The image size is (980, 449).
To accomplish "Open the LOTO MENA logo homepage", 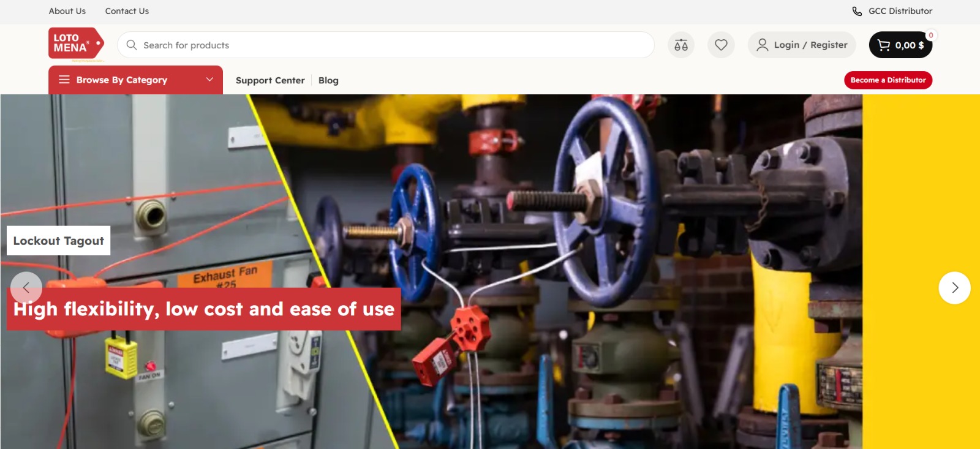I will 76,45.
